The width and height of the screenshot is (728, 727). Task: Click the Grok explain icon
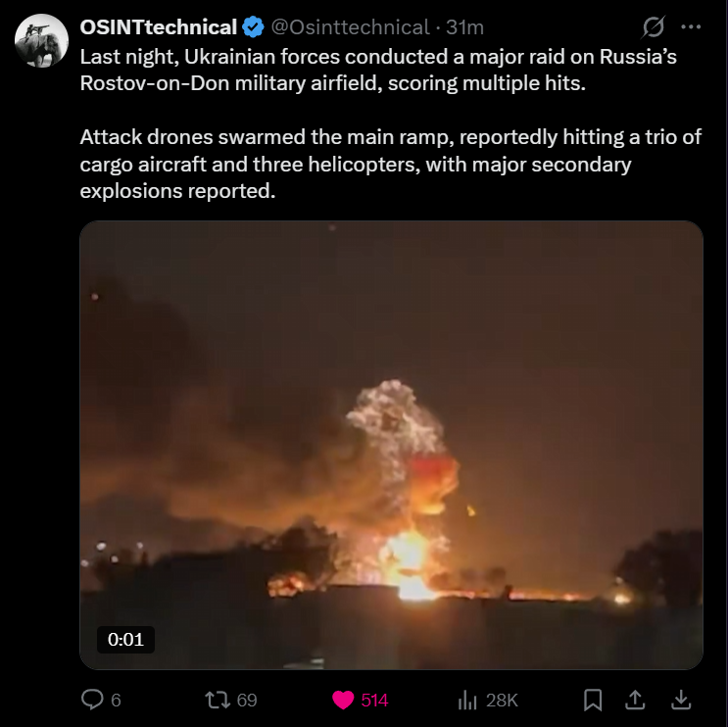click(x=654, y=26)
